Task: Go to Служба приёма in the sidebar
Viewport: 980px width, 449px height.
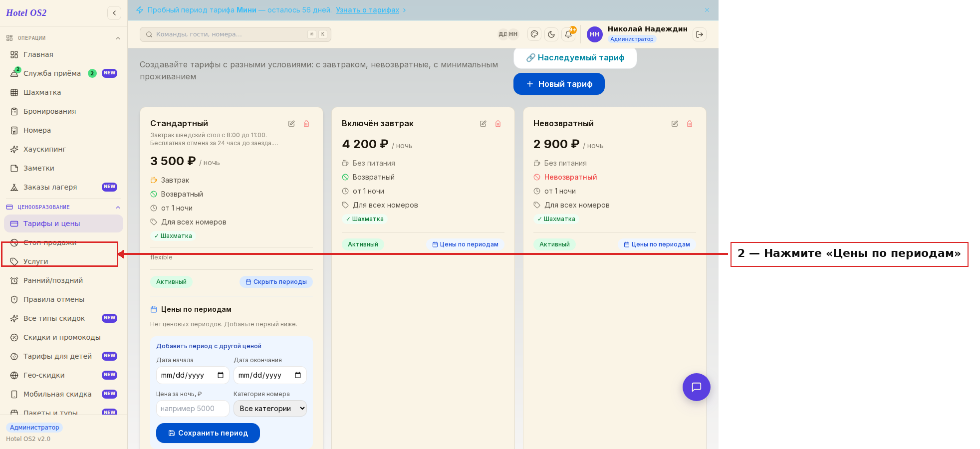Action: (x=63, y=73)
